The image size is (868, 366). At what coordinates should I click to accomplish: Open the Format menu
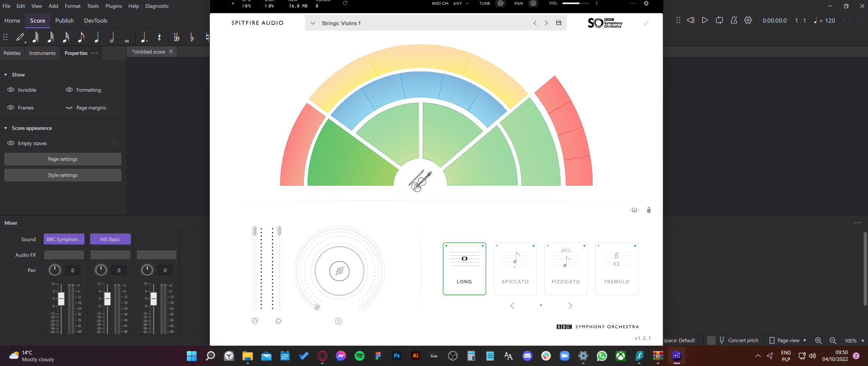73,6
